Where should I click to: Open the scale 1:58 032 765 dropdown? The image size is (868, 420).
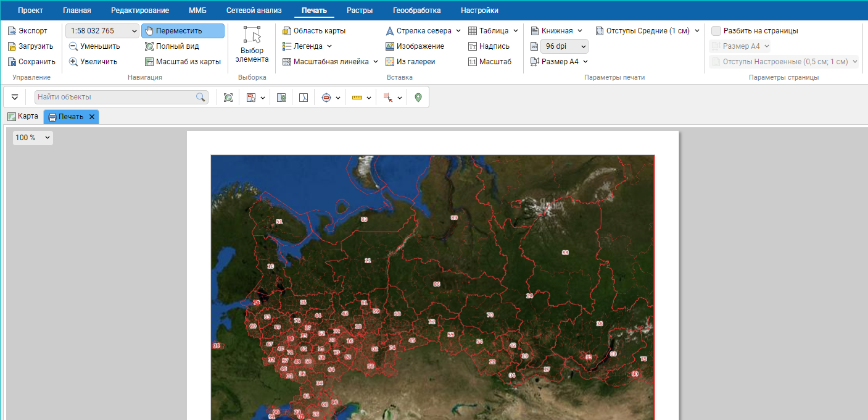[x=102, y=31]
